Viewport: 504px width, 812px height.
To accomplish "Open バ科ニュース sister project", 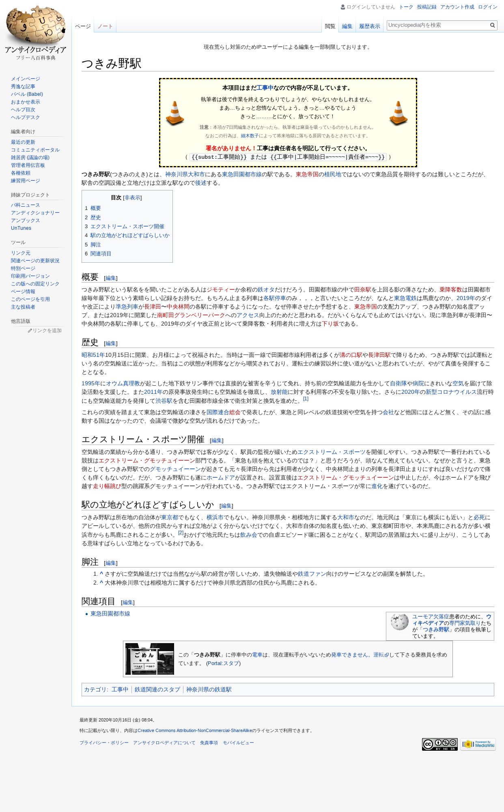I will coord(26,205).
